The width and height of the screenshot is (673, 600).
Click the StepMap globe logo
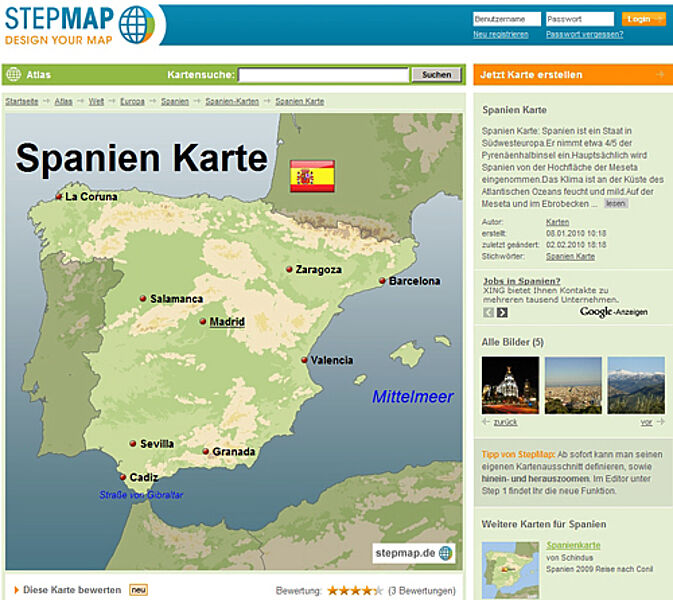pyautogui.click(x=137, y=22)
